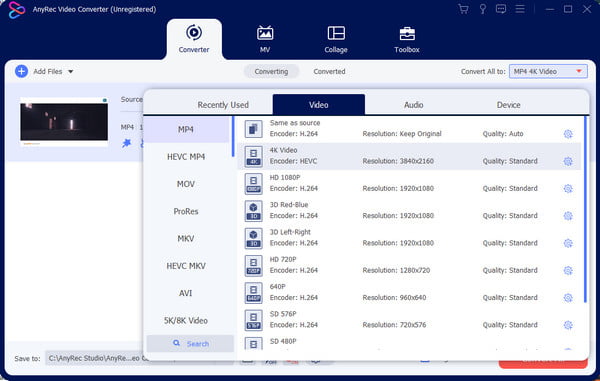Choose 5K/8K Video format category
Image resolution: width=600 pixels, height=381 pixels.
[x=186, y=321]
